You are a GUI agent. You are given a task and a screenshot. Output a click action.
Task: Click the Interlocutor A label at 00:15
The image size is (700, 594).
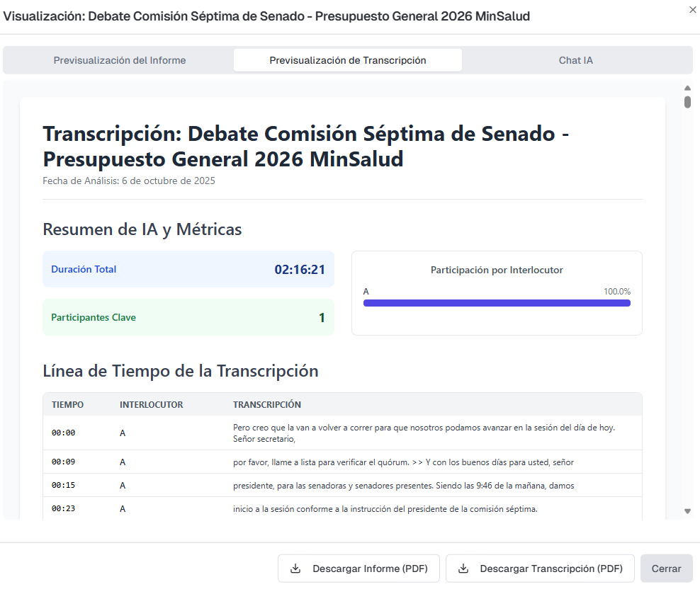[122, 485]
